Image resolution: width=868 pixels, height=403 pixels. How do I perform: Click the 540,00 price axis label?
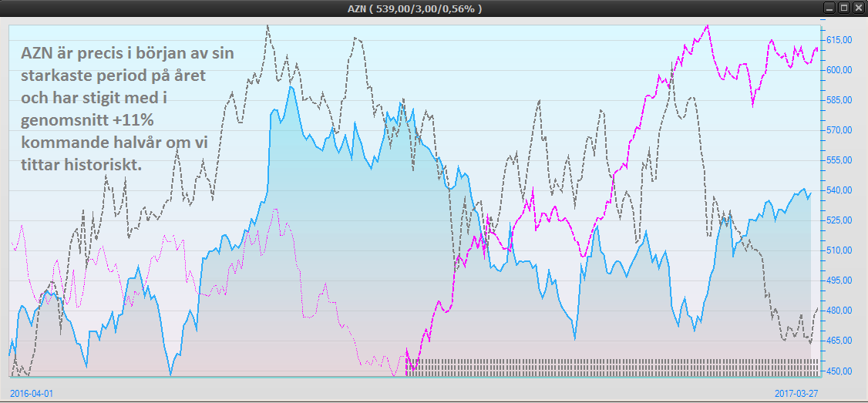pyautogui.click(x=839, y=190)
